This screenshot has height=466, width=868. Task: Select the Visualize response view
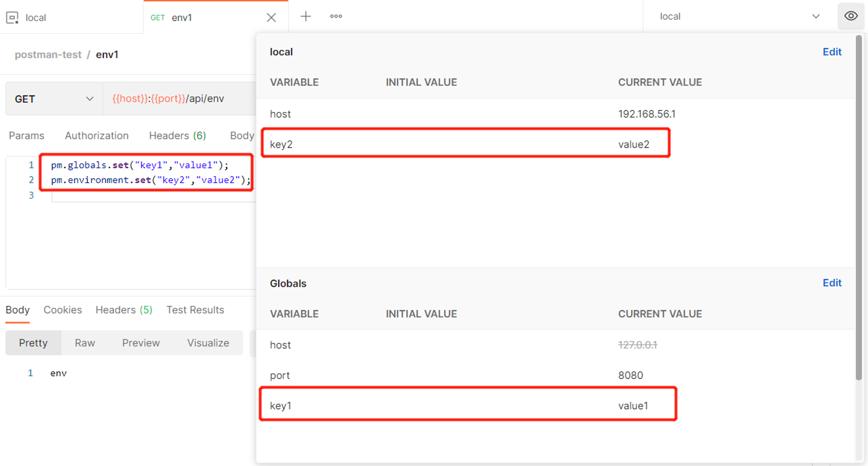tap(208, 343)
